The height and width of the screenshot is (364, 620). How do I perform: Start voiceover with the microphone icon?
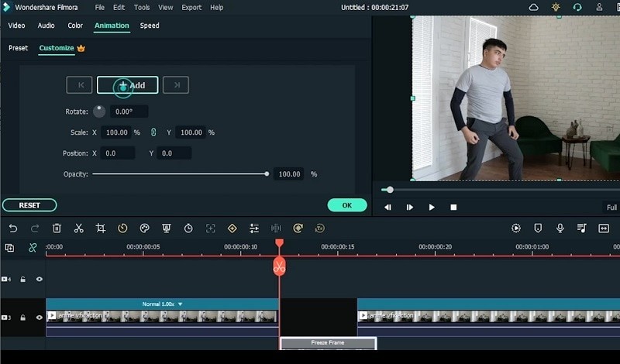560,228
